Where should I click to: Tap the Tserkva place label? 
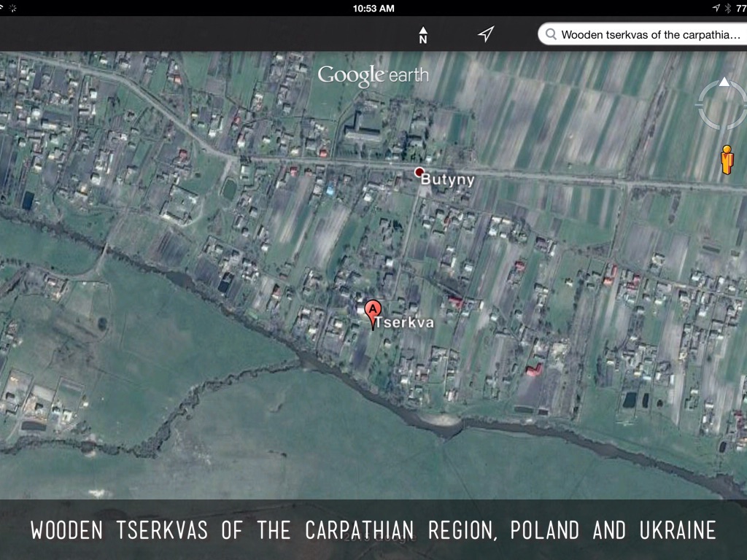click(403, 323)
